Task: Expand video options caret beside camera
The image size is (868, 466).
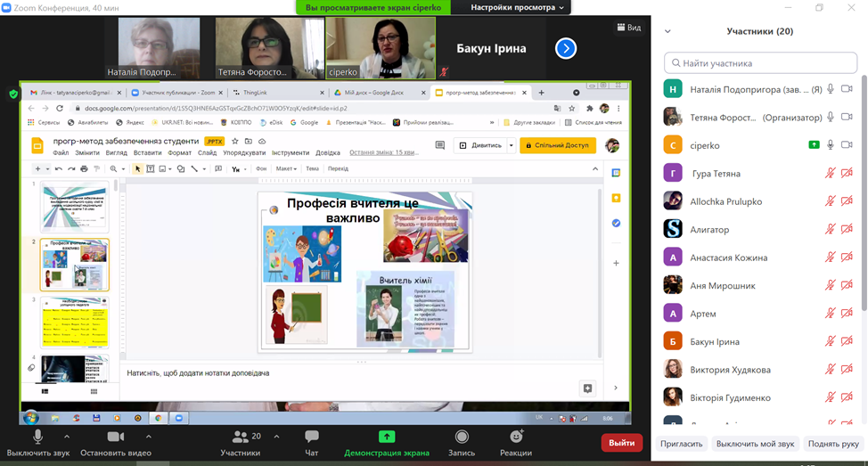Action: (147, 437)
